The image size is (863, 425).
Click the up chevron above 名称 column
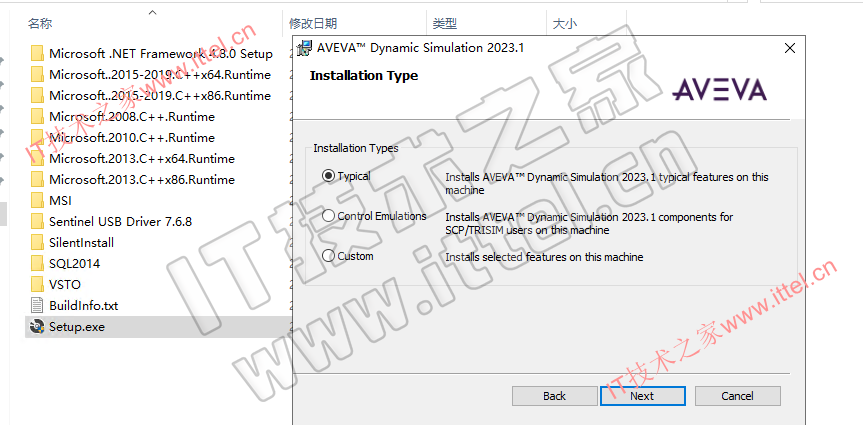[x=153, y=12]
